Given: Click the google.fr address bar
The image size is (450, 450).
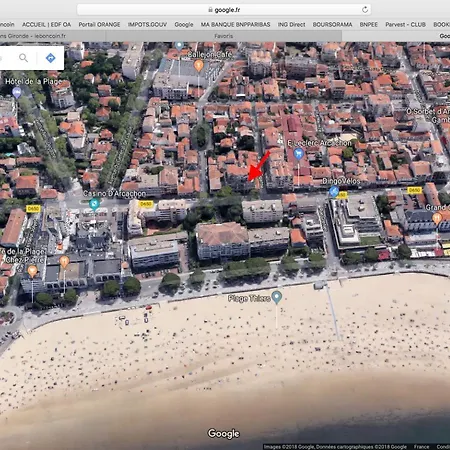Looking at the screenshot, I should 224,10.
